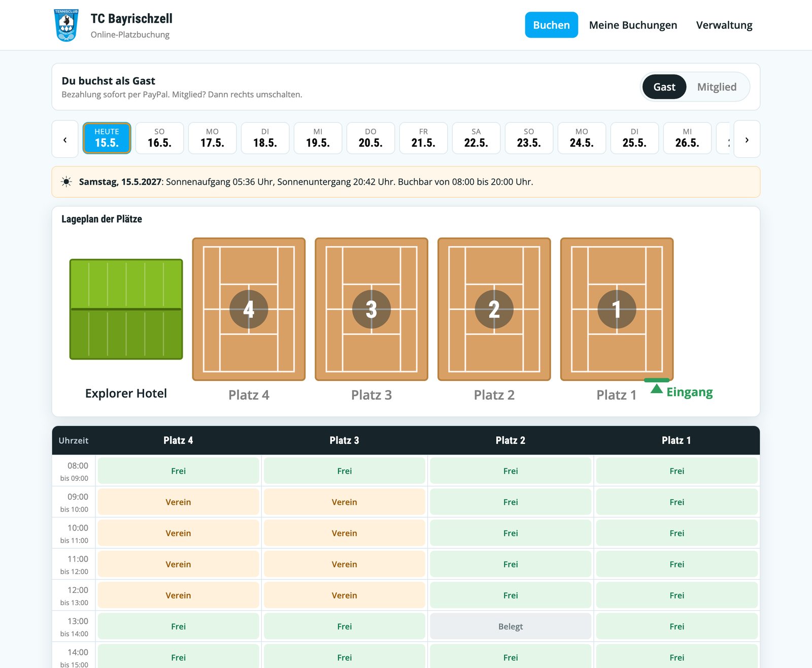Click the TC Bayrischzell title text
This screenshot has height=668, width=812.
[x=131, y=19]
